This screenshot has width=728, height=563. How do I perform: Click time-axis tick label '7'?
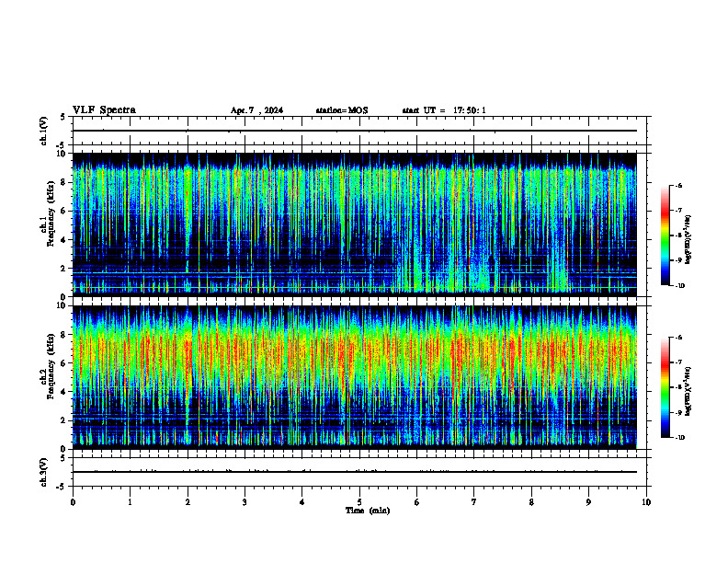(x=474, y=502)
